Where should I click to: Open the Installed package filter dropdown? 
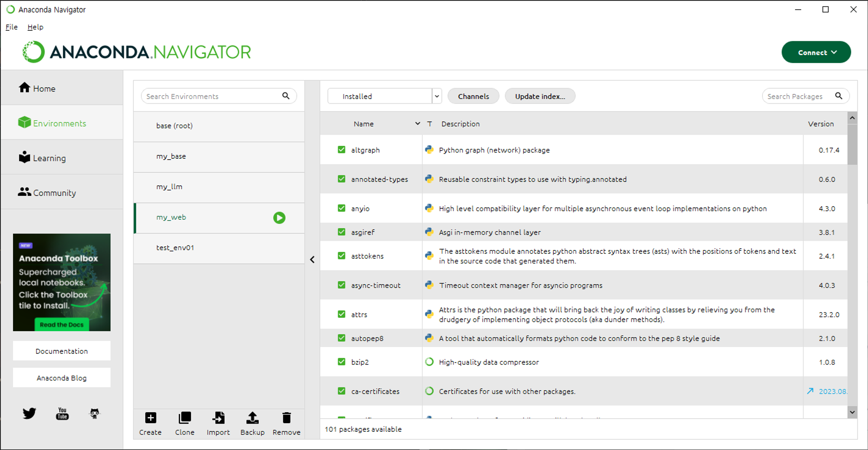tap(385, 96)
